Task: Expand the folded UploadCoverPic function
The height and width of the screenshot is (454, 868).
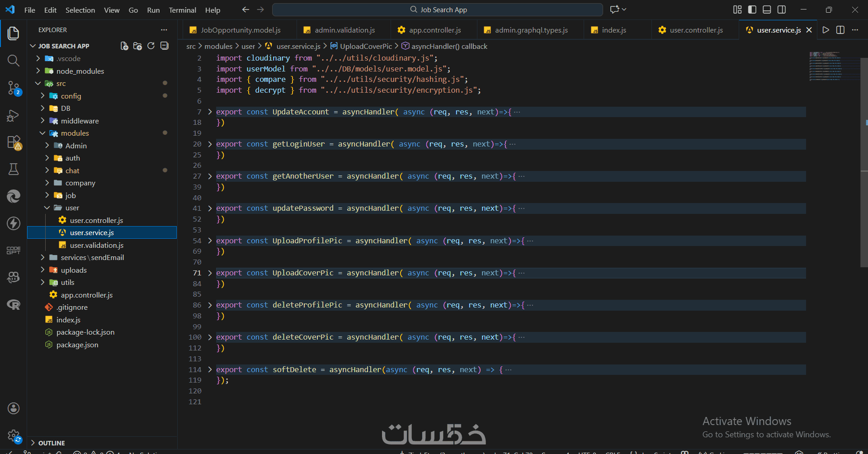Action: click(x=210, y=273)
